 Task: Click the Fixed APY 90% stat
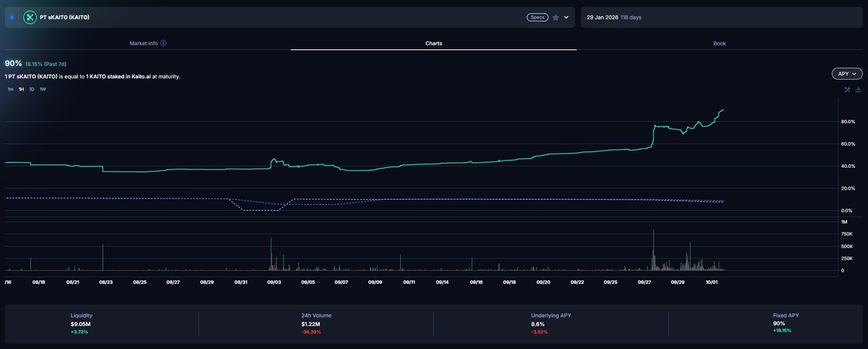(x=778, y=324)
